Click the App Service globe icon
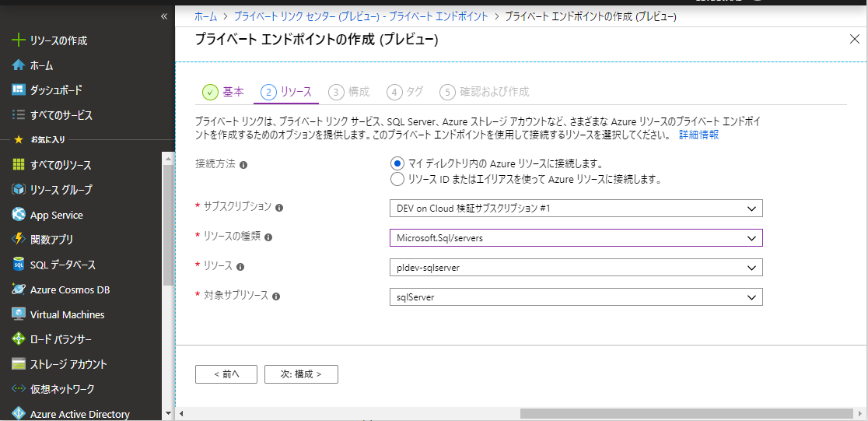 19,214
